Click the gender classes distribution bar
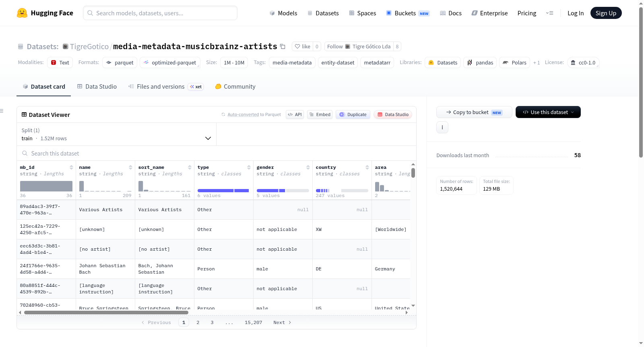 (x=283, y=190)
